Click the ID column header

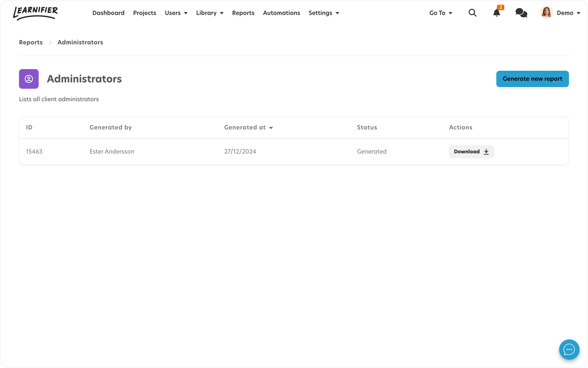pyautogui.click(x=29, y=128)
